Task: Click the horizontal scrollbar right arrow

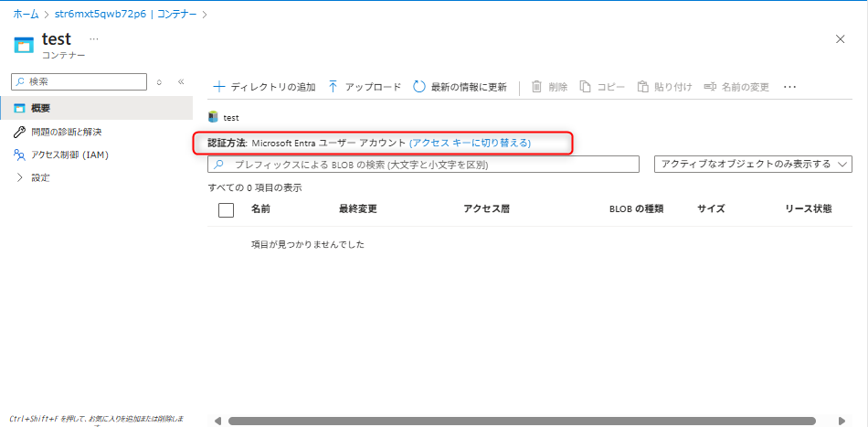Action: click(x=842, y=421)
